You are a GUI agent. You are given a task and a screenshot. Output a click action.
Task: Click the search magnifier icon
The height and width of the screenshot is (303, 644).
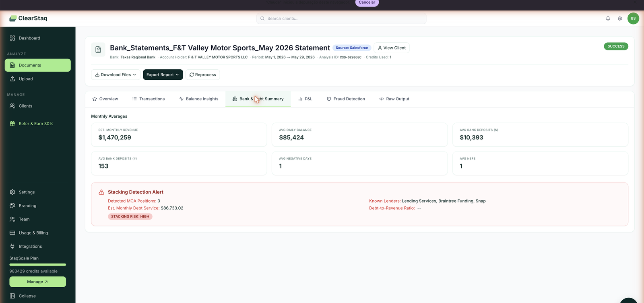click(262, 19)
